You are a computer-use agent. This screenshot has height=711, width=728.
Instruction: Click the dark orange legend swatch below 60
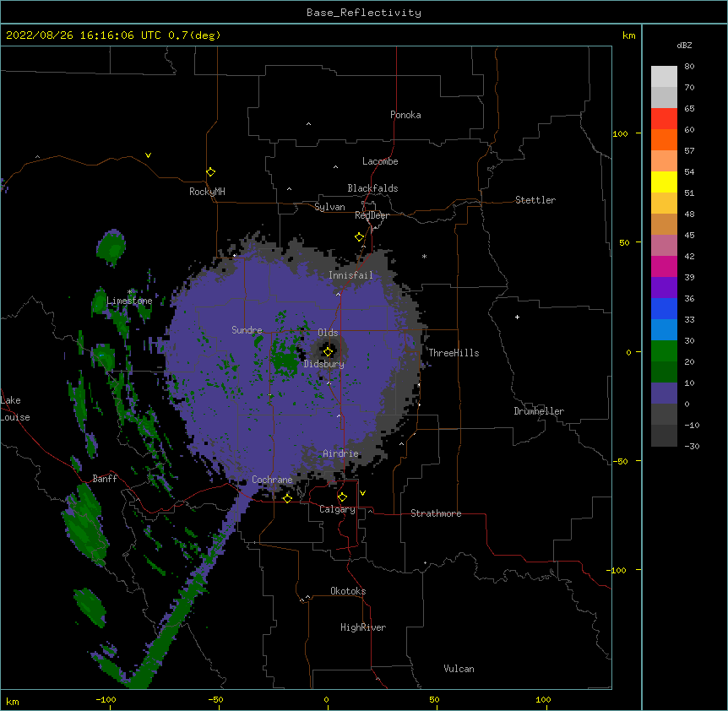coord(664,139)
